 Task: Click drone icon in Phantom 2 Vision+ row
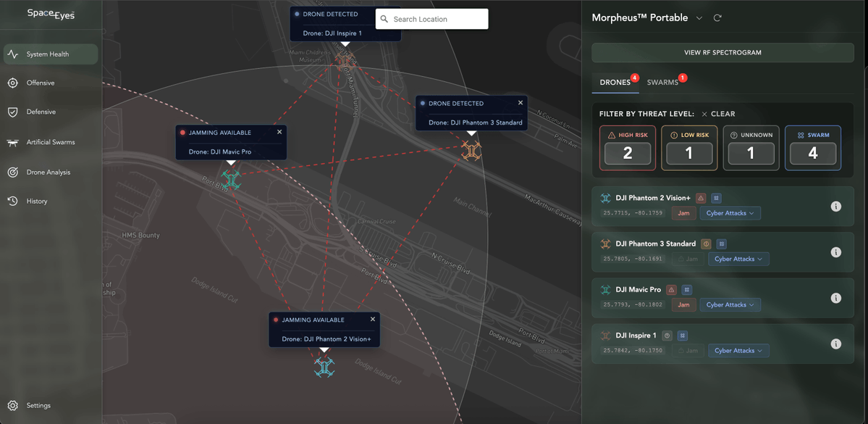point(606,198)
